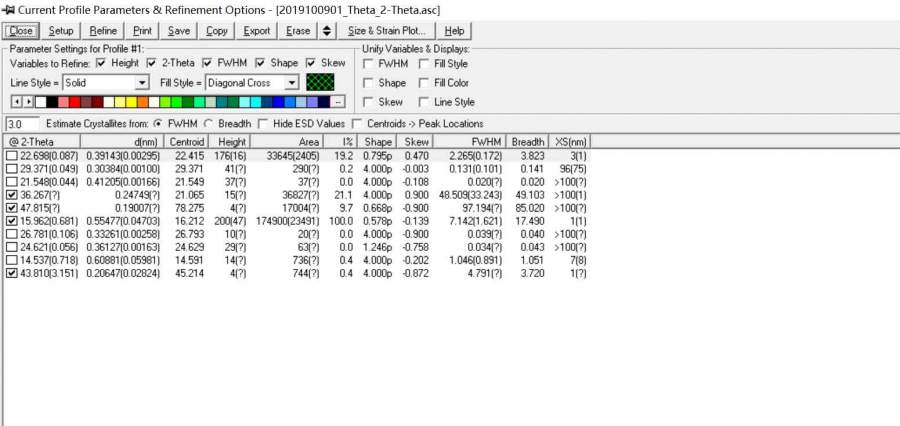Click the Area column header

287,141
